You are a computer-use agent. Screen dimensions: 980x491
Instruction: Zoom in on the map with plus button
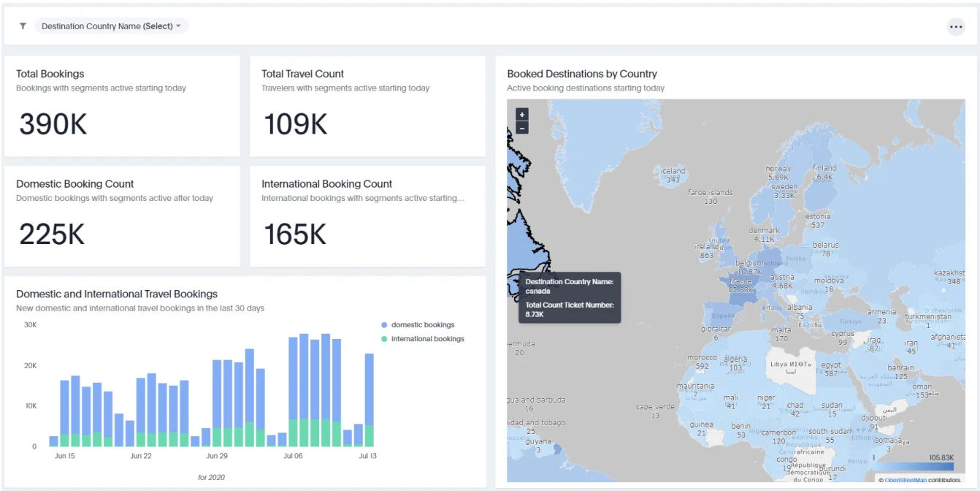[x=522, y=115]
